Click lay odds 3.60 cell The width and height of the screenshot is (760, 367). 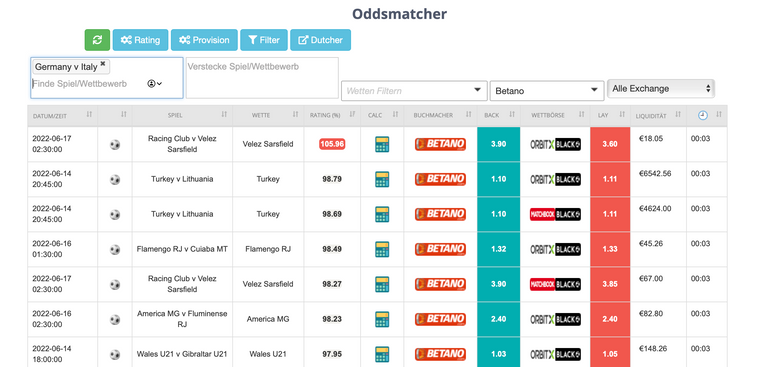coord(610,144)
